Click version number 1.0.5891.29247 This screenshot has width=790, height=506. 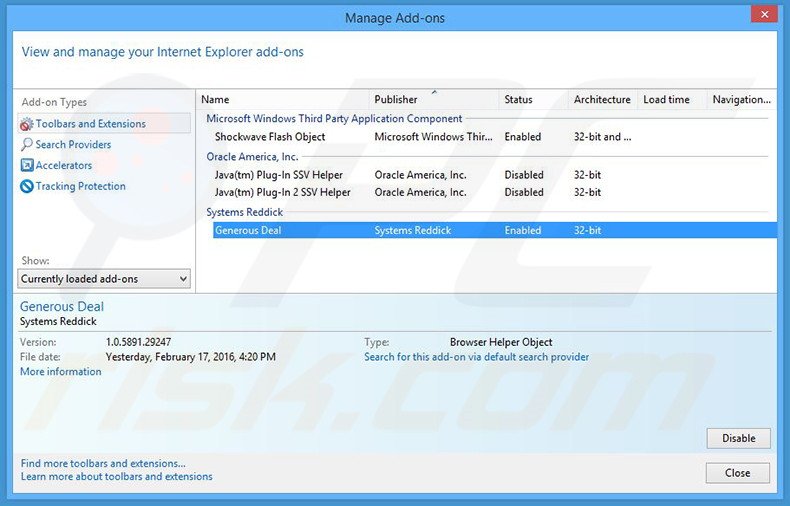tap(138, 342)
